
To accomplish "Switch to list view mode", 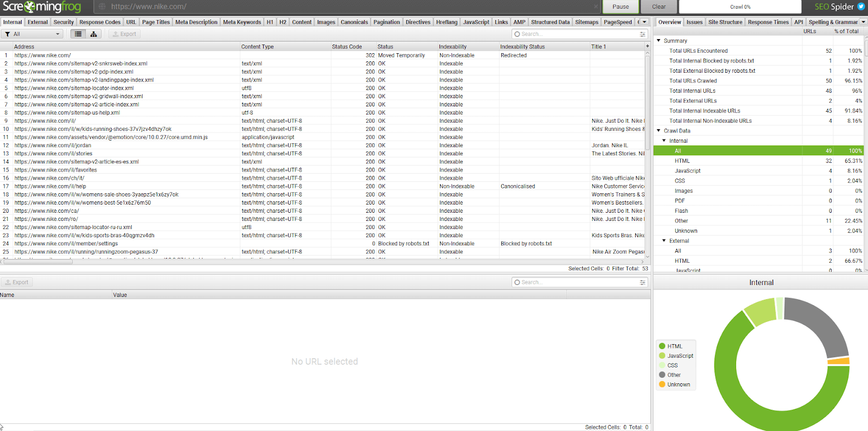I will pos(78,34).
